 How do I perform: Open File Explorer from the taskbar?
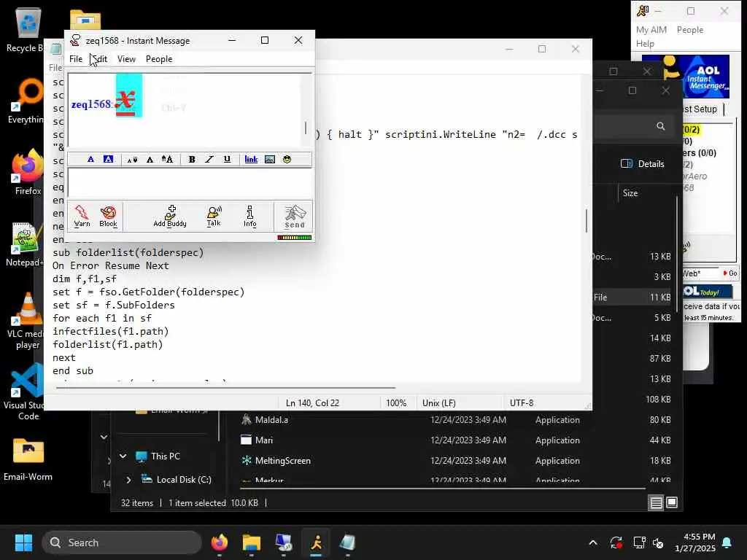point(251,542)
